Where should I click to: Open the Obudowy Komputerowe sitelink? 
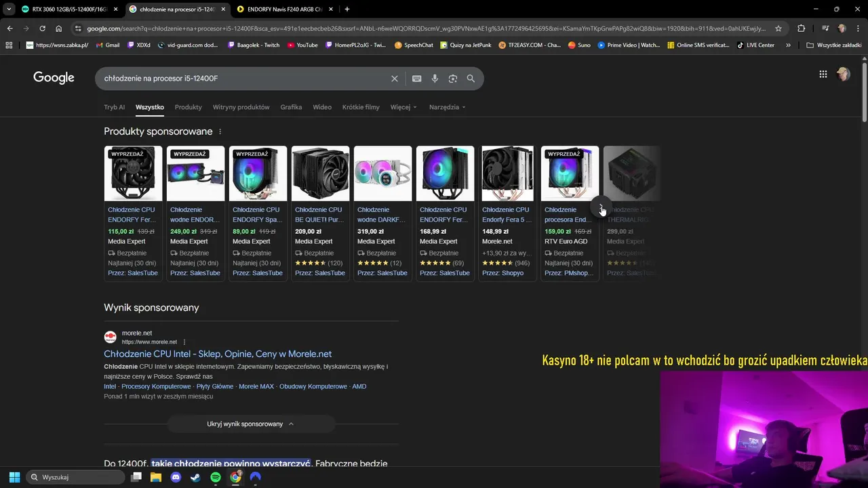pyautogui.click(x=313, y=386)
